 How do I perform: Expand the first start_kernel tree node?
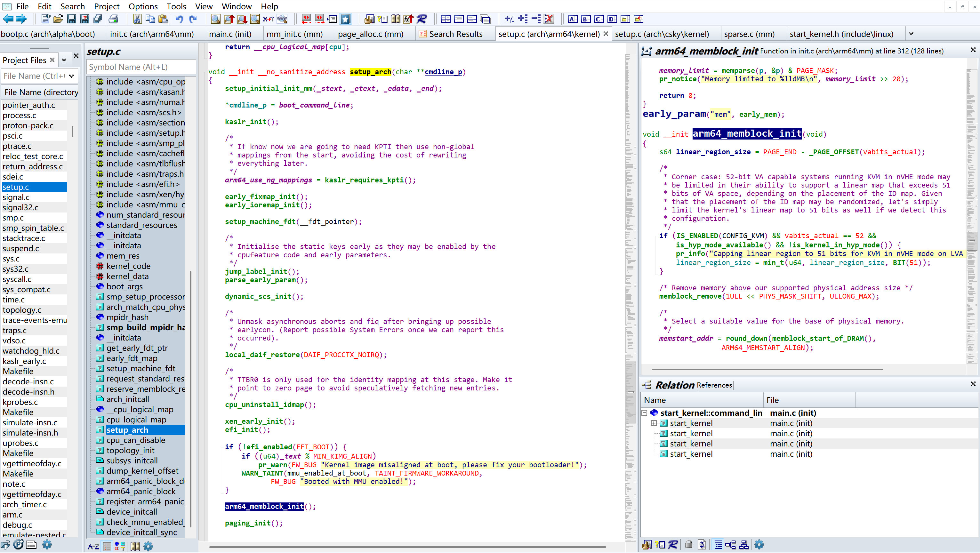coord(654,423)
